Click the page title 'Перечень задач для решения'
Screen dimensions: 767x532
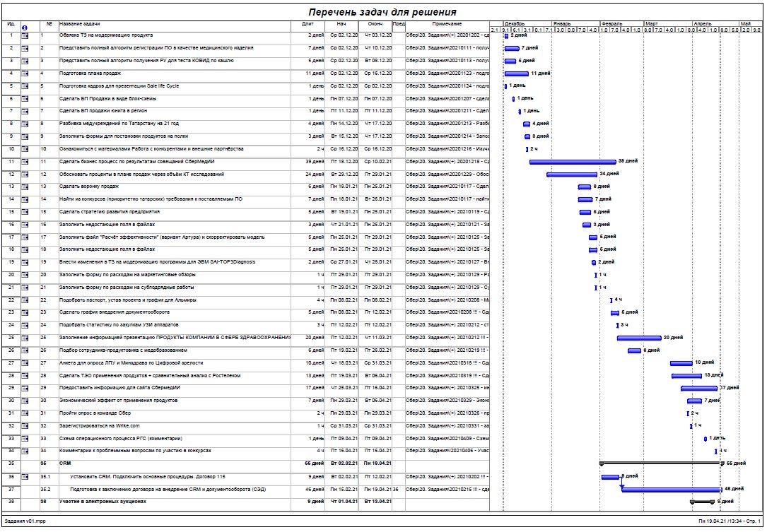coord(382,12)
